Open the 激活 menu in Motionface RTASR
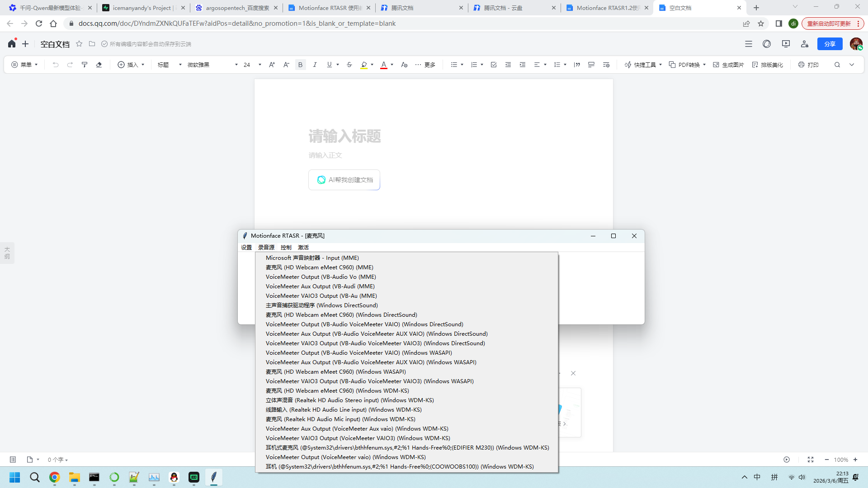 point(303,248)
